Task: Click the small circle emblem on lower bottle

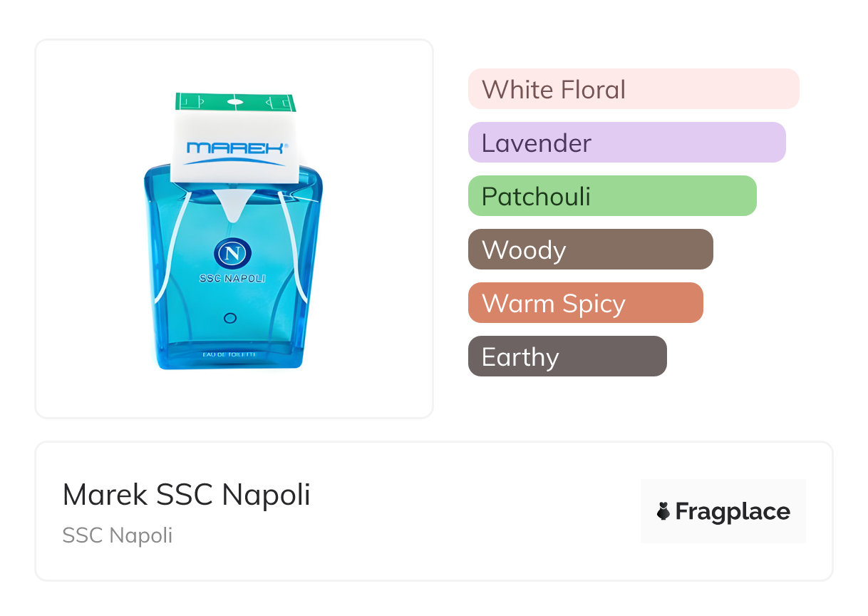Action: tap(230, 318)
